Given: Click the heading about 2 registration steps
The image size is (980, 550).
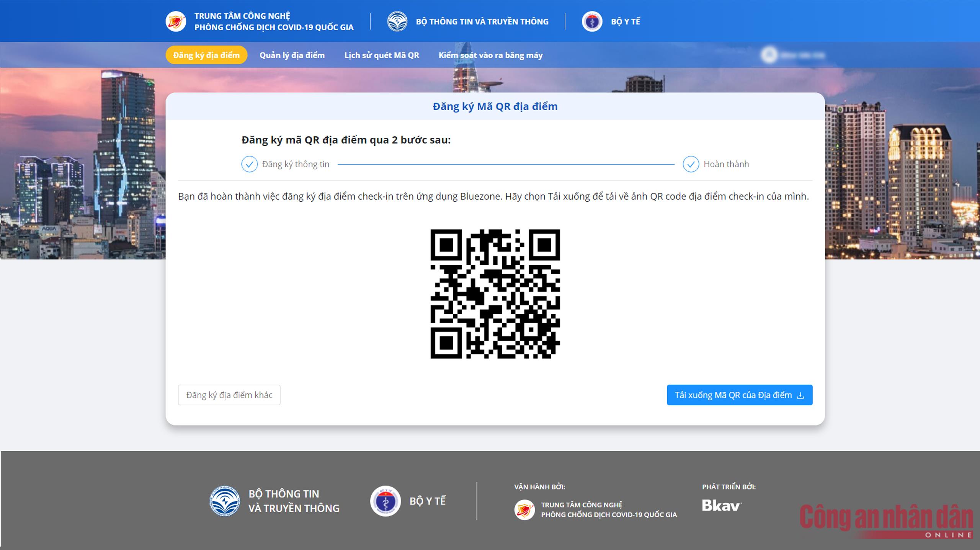Looking at the screenshot, I should coord(346,140).
